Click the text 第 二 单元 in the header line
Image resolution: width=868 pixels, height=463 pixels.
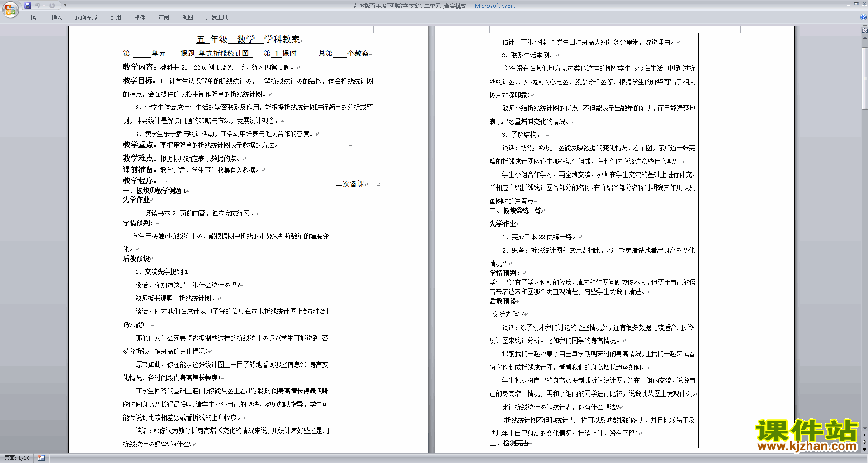(x=144, y=53)
